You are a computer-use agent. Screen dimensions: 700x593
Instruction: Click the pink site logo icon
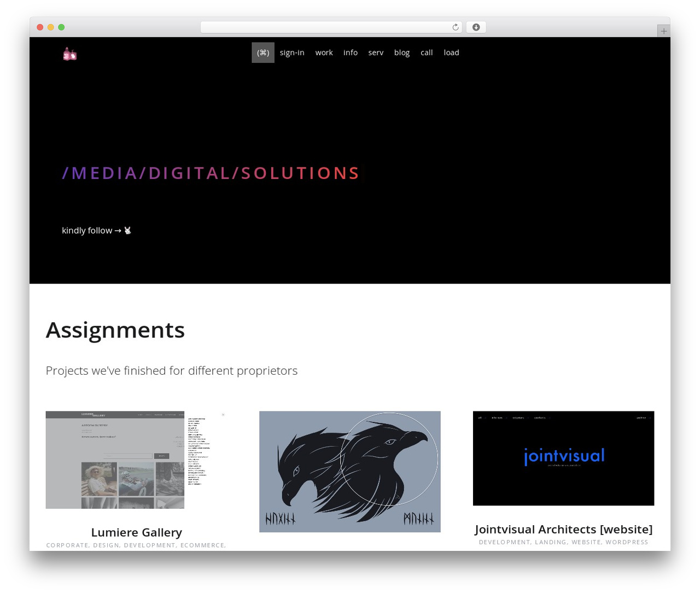point(70,54)
